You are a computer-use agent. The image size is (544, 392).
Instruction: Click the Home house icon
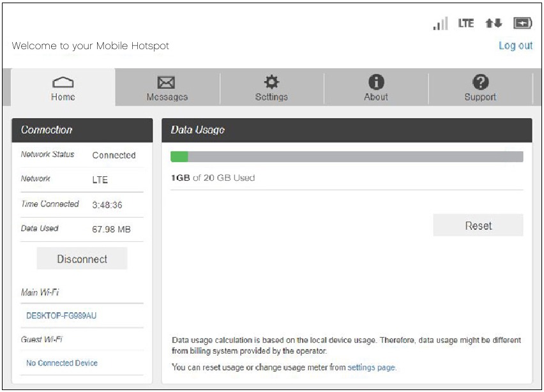[x=63, y=82]
